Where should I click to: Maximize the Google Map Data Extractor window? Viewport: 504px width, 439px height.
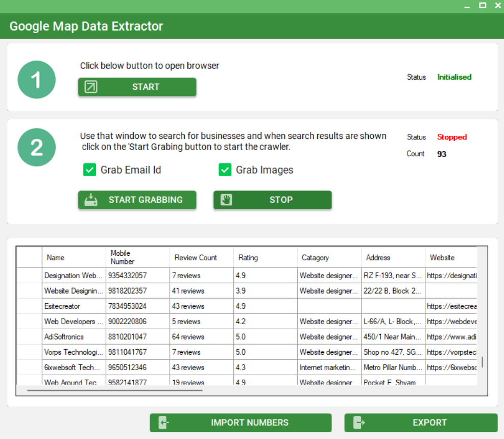483,6
